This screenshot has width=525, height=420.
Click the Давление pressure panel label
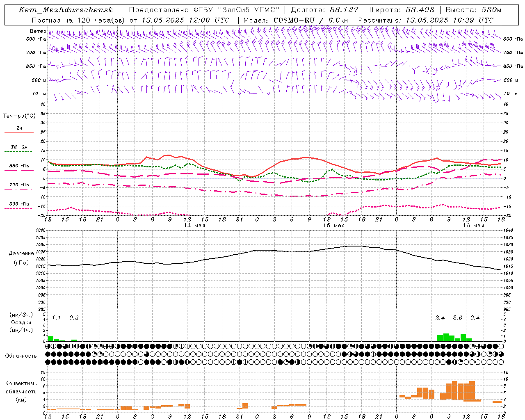(21, 253)
